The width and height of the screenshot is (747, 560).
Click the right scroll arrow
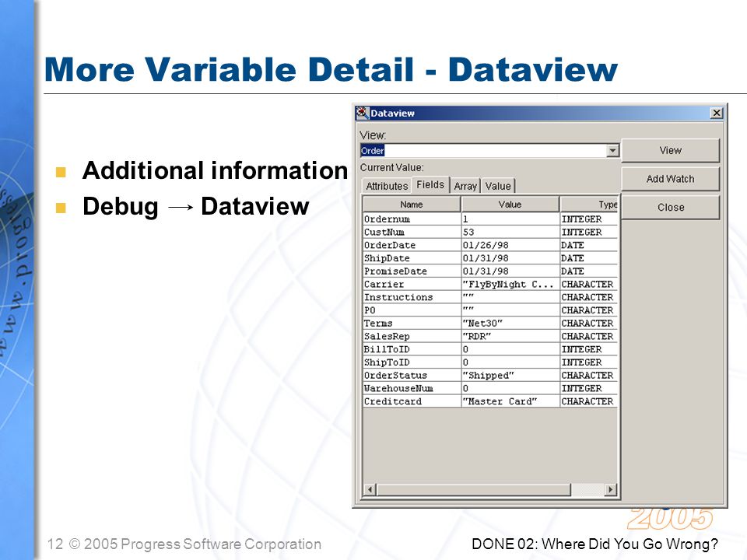click(610, 489)
